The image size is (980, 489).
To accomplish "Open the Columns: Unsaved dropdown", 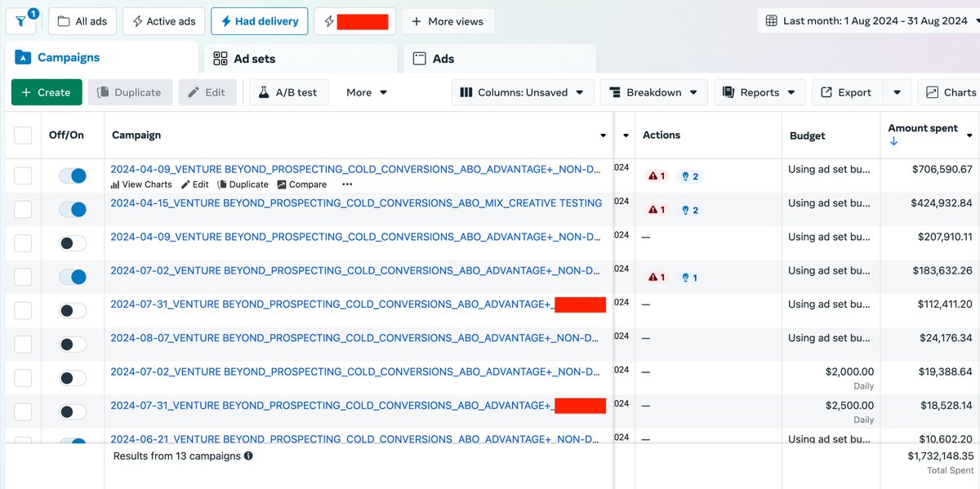I will (x=522, y=92).
